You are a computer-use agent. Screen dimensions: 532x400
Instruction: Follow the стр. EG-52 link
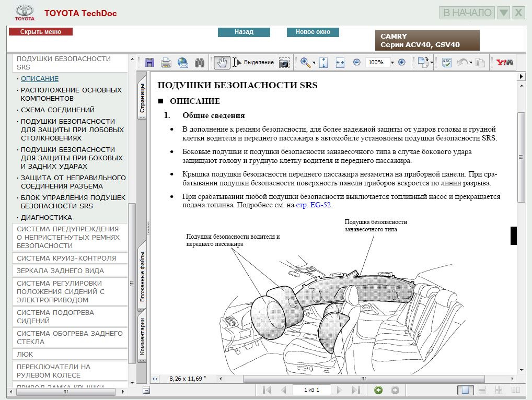[314, 205]
